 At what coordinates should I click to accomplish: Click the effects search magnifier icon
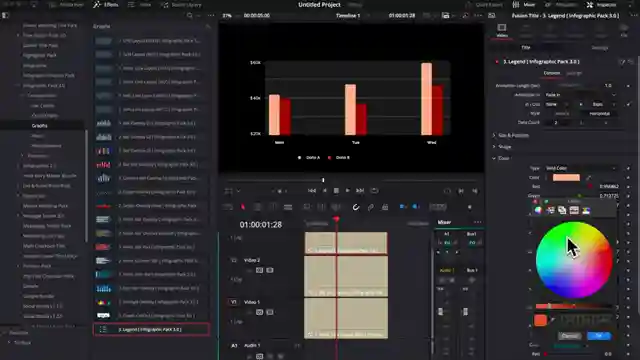click(190, 16)
